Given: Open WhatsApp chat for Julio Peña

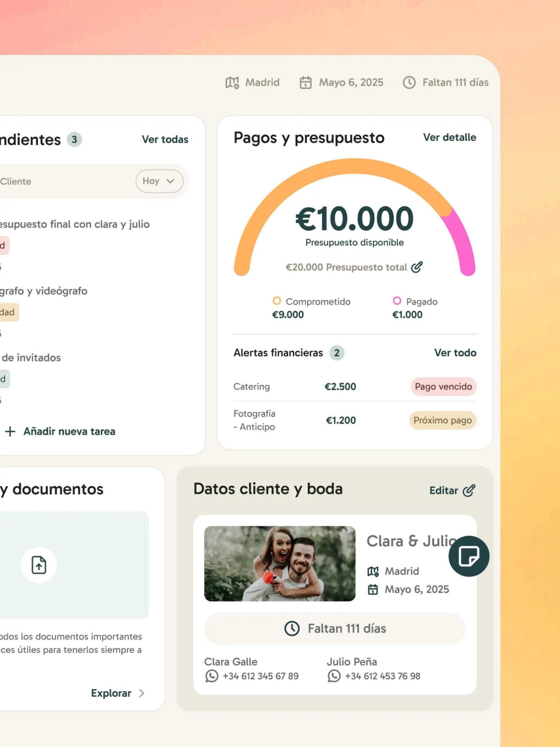Looking at the screenshot, I should (334, 676).
